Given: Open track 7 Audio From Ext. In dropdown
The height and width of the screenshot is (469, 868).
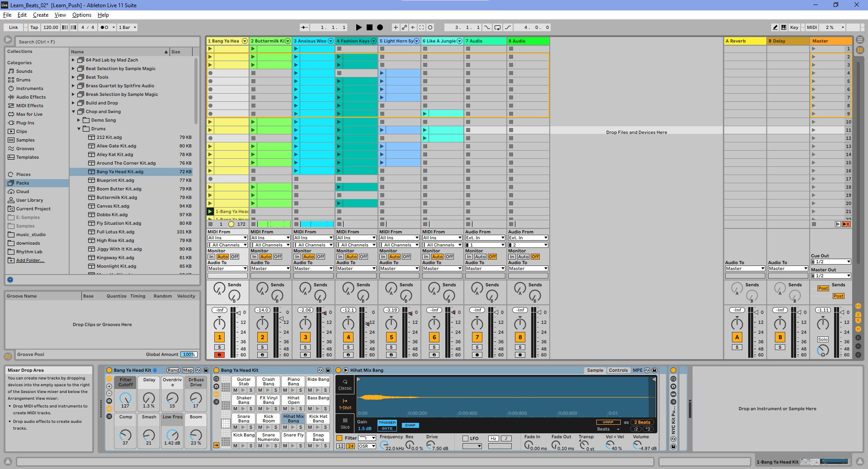Looking at the screenshot, I should coord(485,237).
